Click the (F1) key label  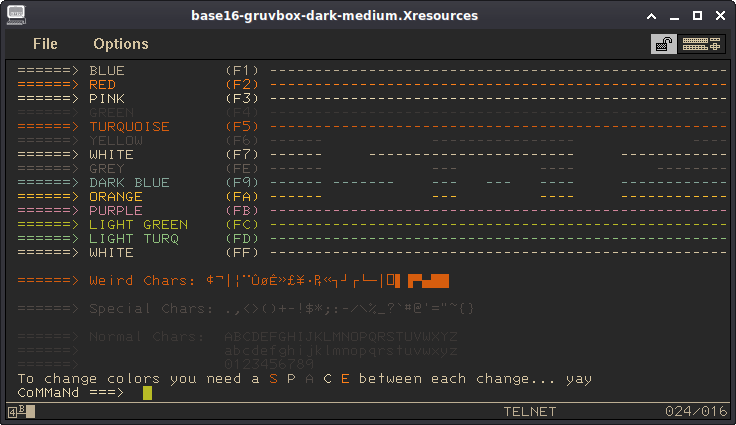(x=242, y=70)
